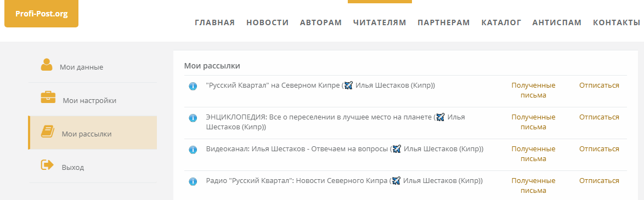Open Мои данные in the sidebar
Viewport: 644px width, 200px height.
81,67
